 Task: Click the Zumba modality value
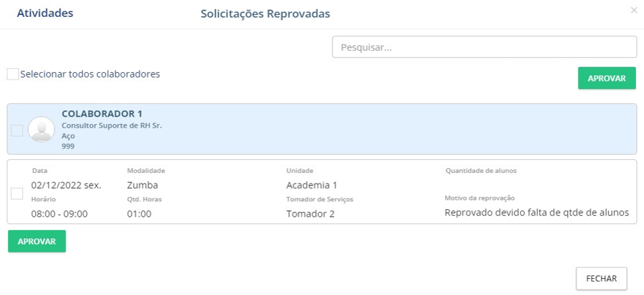pos(142,185)
